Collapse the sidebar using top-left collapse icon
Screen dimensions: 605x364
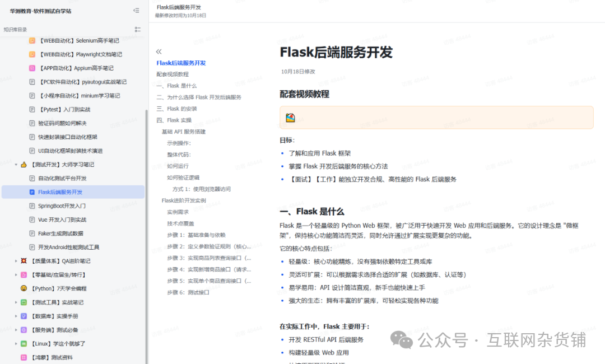[136, 11]
